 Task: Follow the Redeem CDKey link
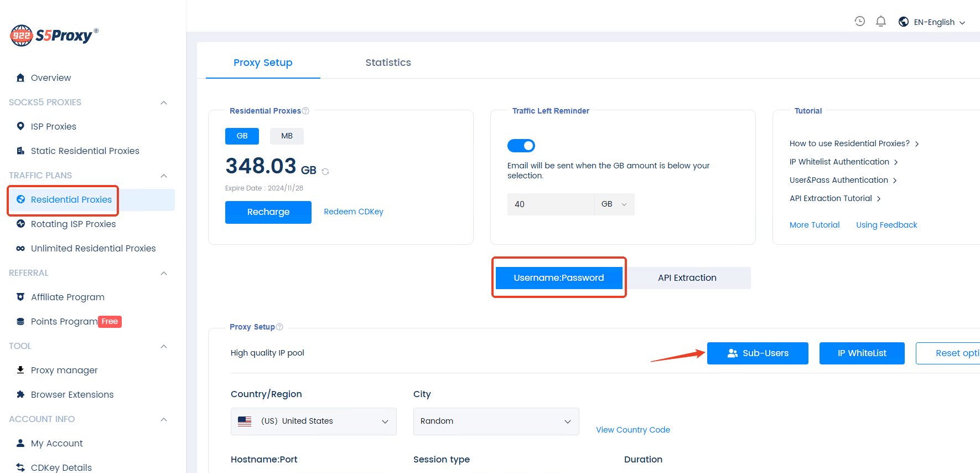(x=353, y=212)
